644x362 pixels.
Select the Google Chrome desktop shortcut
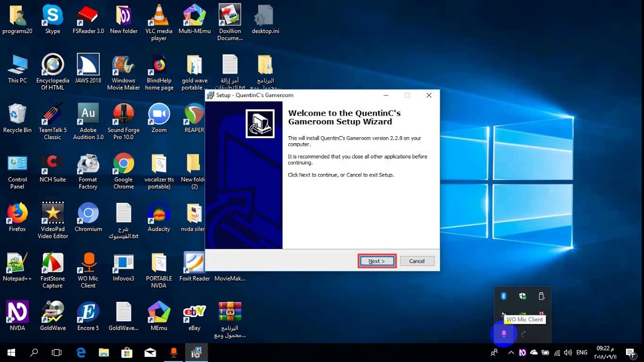[124, 171]
